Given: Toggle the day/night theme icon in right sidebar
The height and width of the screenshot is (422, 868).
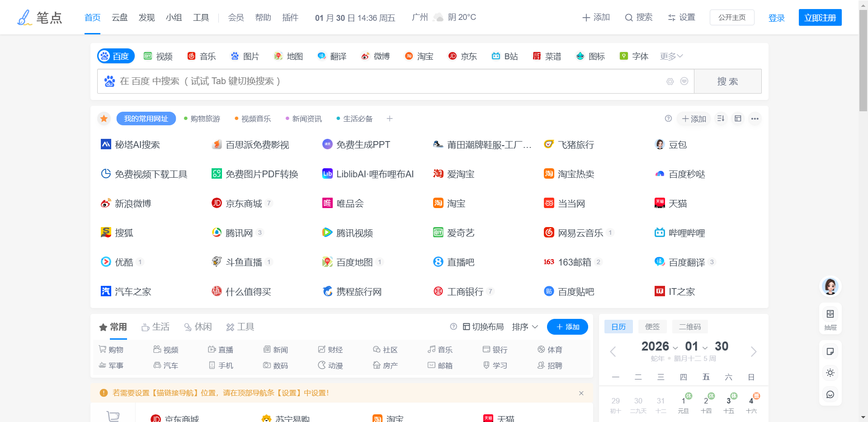Looking at the screenshot, I should click(x=830, y=373).
